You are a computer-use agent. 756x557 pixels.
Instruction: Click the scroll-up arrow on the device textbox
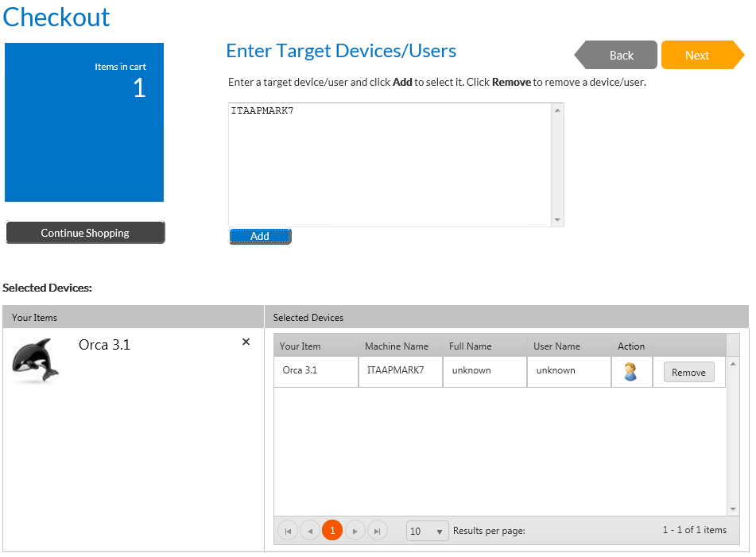point(557,109)
